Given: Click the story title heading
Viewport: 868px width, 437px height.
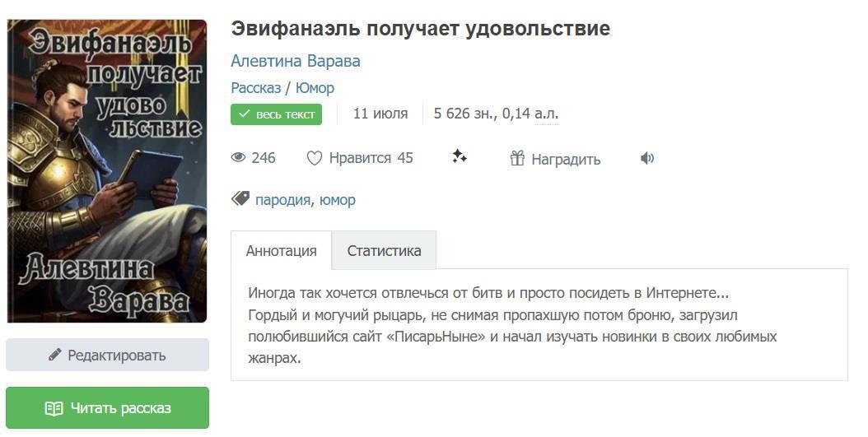Looking at the screenshot, I should pyautogui.click(x=420, y=29).
